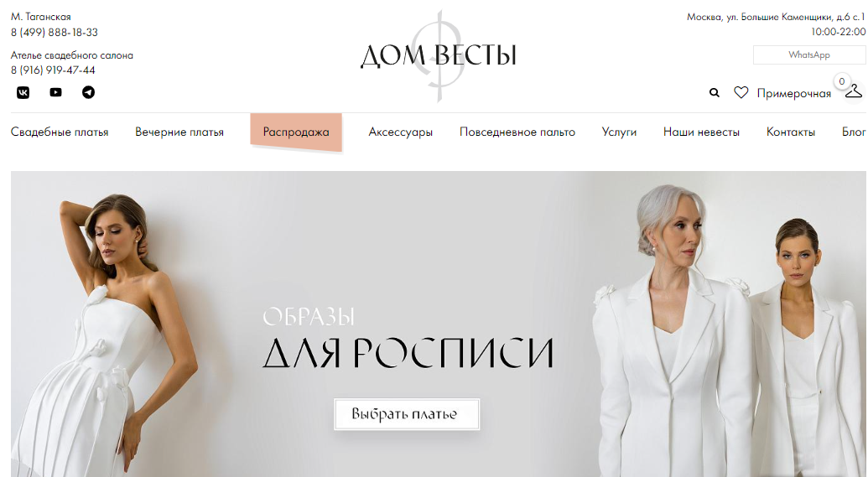868x477 pixels.
Task: Go home via Дом Весты logo
Action: (439, 55)
